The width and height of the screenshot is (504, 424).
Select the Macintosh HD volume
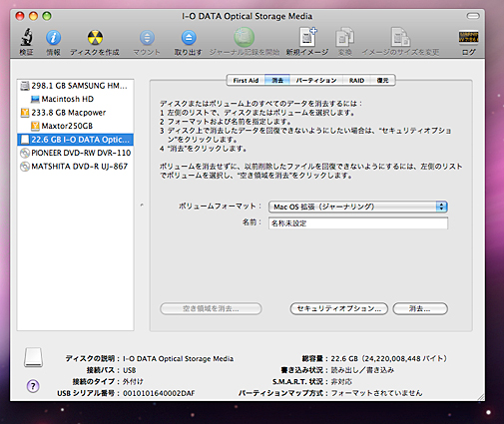click(76, 99)
